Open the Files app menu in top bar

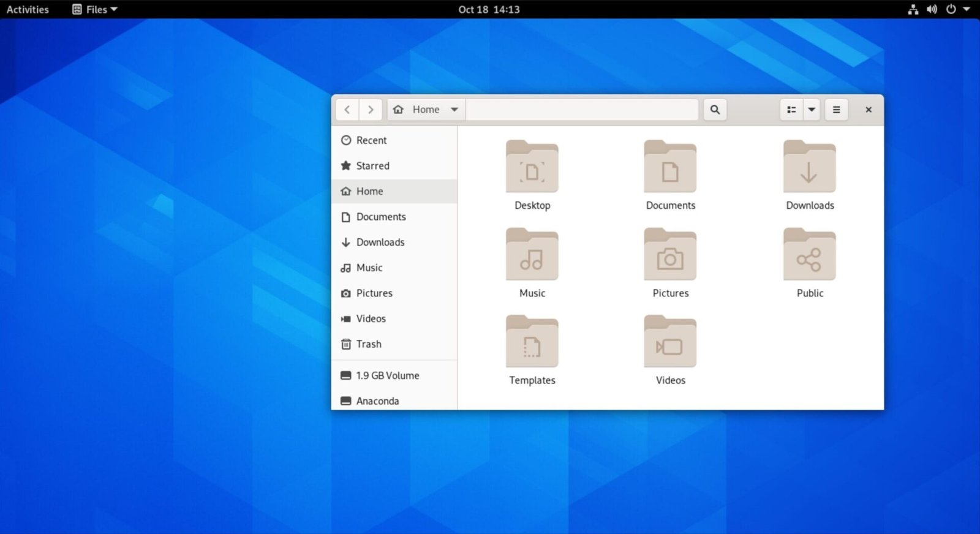tap(95, 9)
